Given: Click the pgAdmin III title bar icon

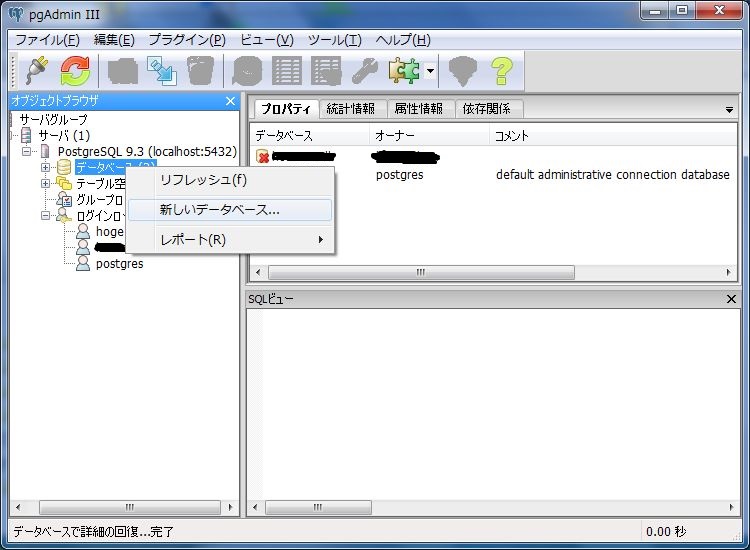Looking at the screenshot, I should click(16, 14).
